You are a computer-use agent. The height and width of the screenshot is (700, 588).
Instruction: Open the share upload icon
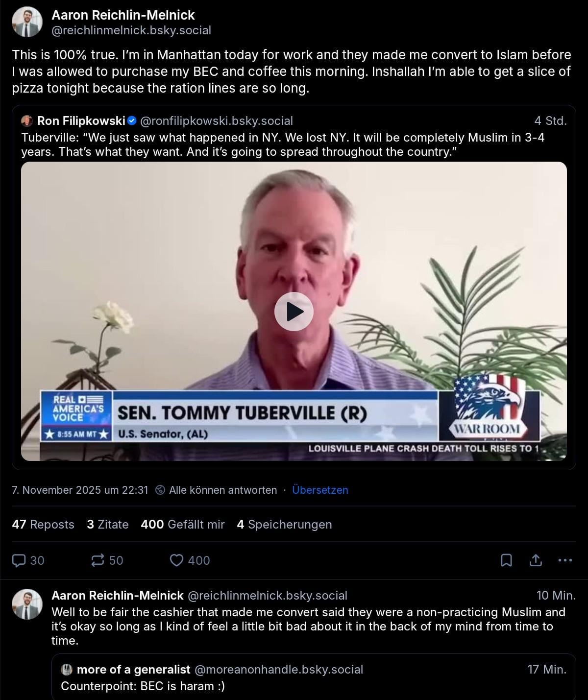click(536, 560)
